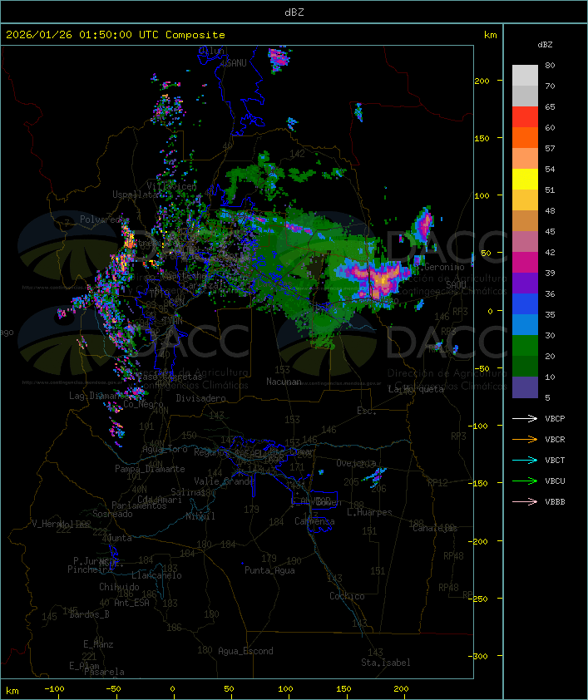Image resolution: width=588 pixels, height=700 pixels.
Task: Click the cyan VBCT arrow icon
Action: pyautogui.click(x=525, y=460)
